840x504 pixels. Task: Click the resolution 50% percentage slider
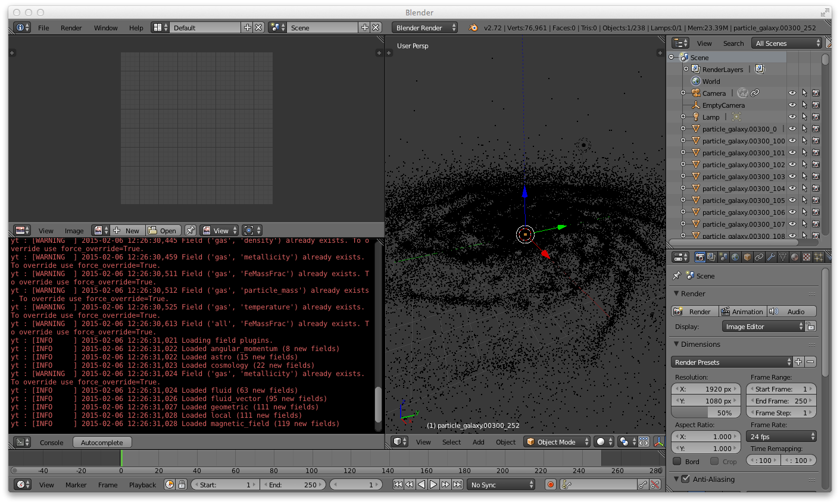[706, 412]
